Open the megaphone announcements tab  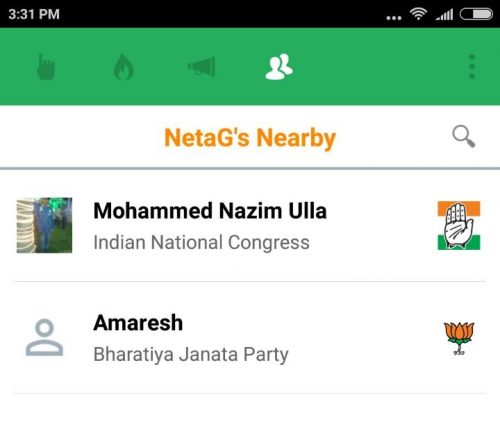(201, 67)
